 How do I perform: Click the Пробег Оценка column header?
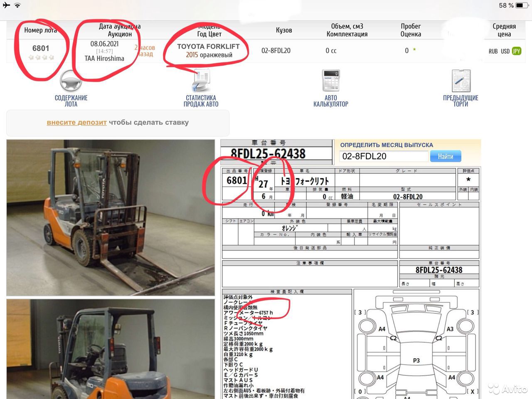(411, 30)
